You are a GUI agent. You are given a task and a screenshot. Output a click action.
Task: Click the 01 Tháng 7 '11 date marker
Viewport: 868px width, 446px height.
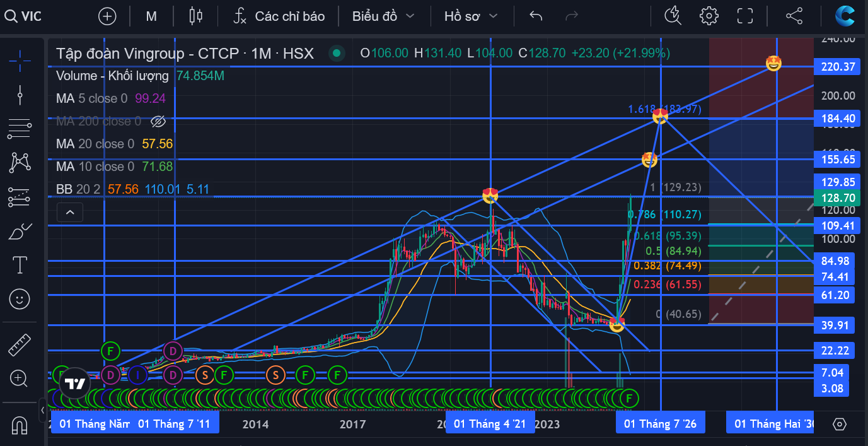(175, 423)
